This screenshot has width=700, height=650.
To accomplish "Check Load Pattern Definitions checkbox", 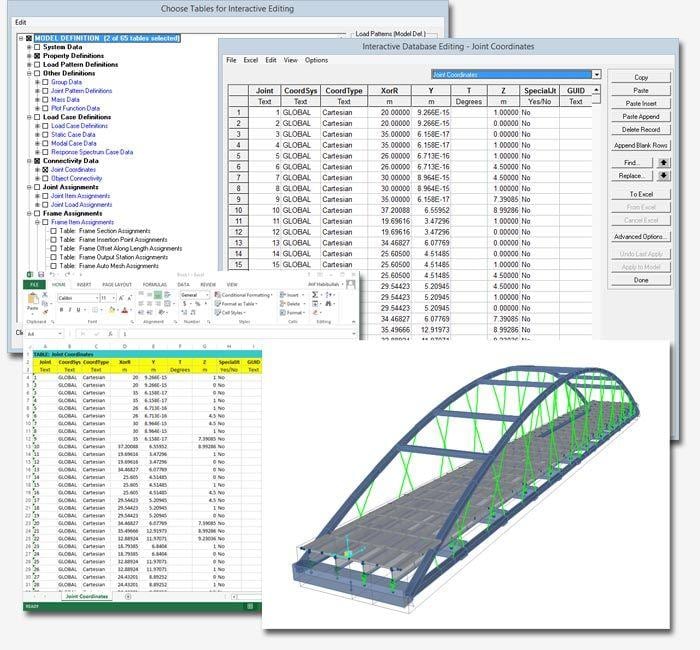I will [37, 64].
